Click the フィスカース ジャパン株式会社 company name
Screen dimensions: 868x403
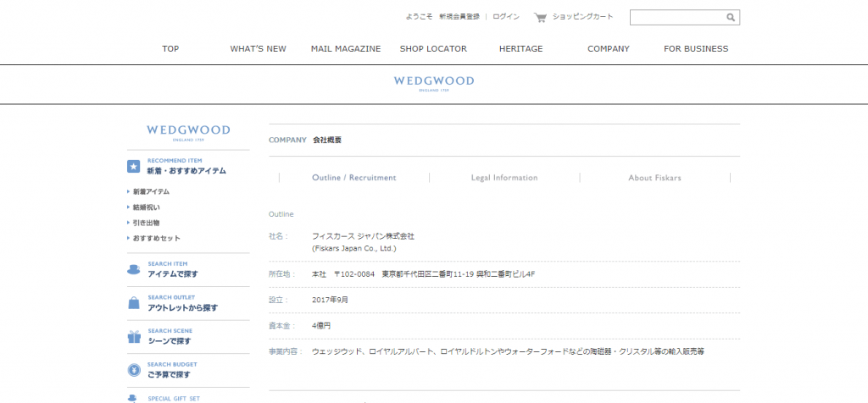(x=363, y=236)
